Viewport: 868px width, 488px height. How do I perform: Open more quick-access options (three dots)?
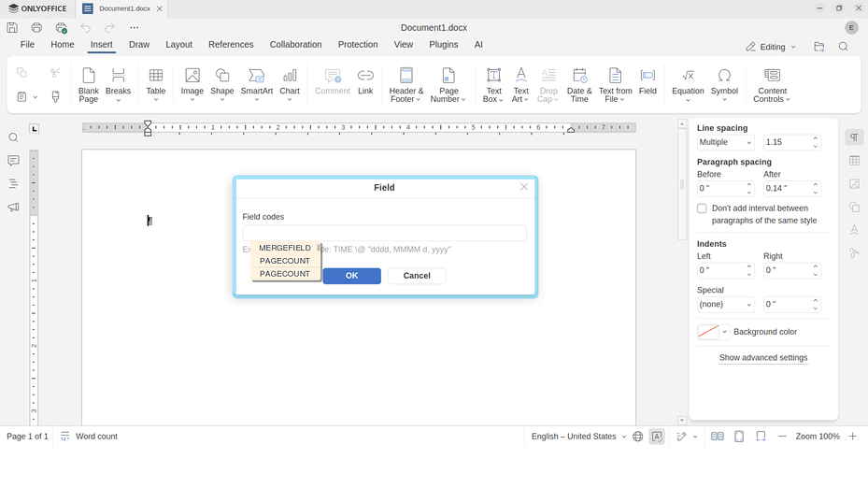134,28
